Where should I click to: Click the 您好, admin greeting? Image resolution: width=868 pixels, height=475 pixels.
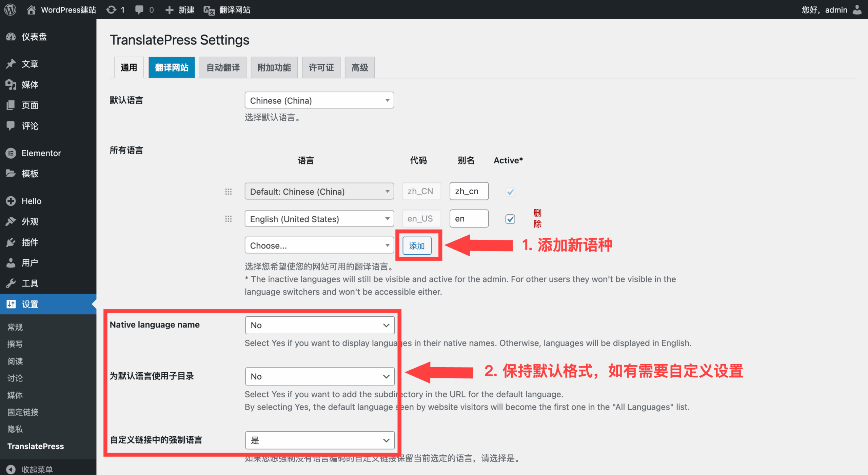point(824,10)
